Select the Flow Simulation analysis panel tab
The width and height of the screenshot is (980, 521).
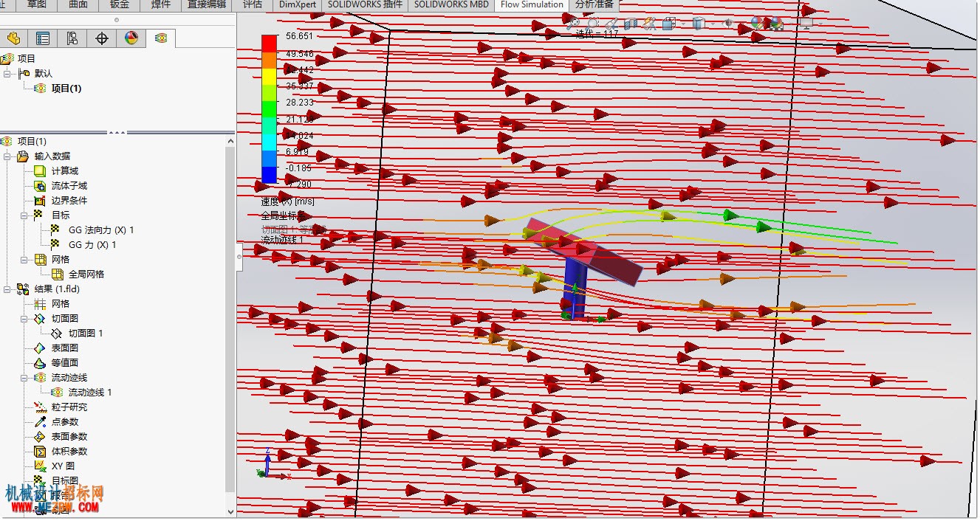[161, 38]
